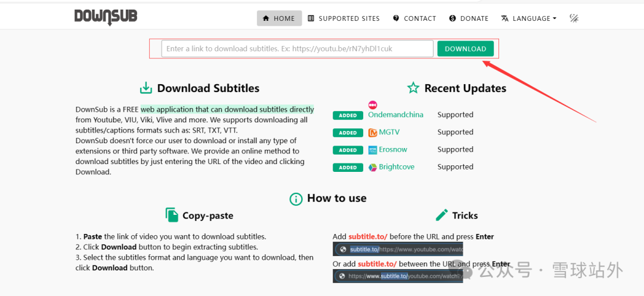
Task: Click the Recent Updates star icon
Action: [413, 88]
